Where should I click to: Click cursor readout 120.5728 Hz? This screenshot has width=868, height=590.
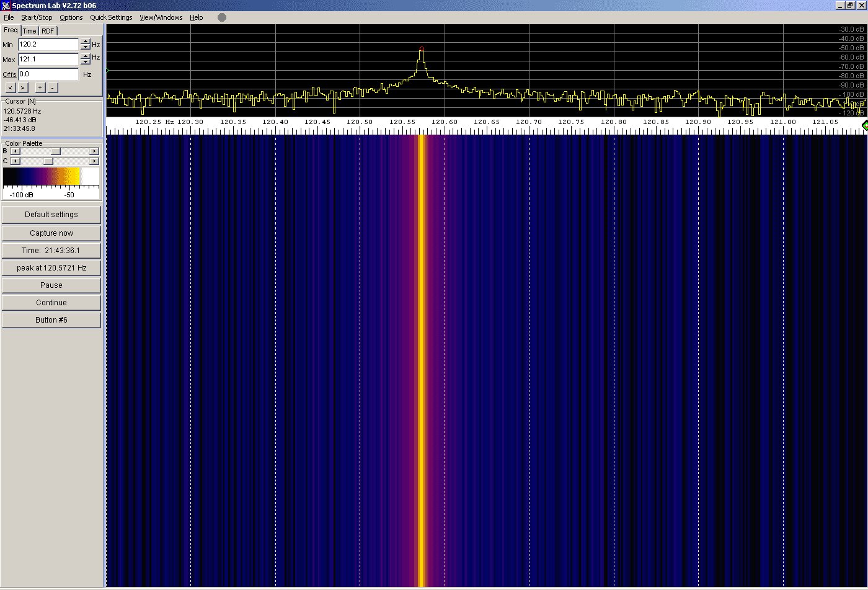point(22,111)
